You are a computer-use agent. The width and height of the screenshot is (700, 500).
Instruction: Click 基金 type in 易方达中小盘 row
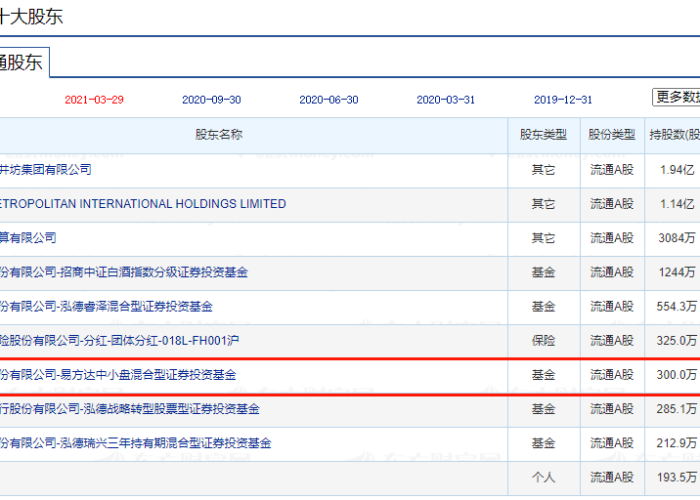(543, 375)
